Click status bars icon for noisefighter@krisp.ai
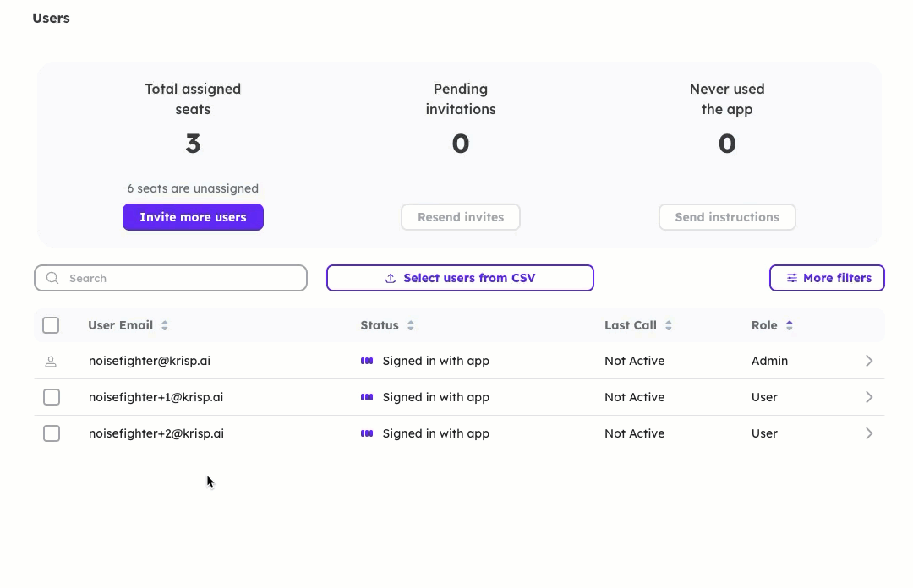 click(367, 361)
